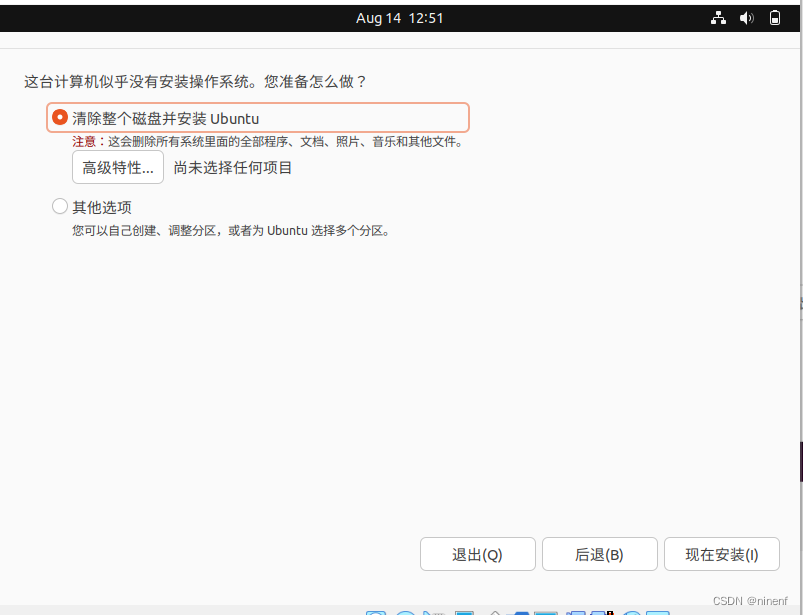The height and width of the screenshot is (615, 803).
Task: Select "清除整个磁盘并安装 Ubuntu" radio button
Action: [x=60, y=117]
